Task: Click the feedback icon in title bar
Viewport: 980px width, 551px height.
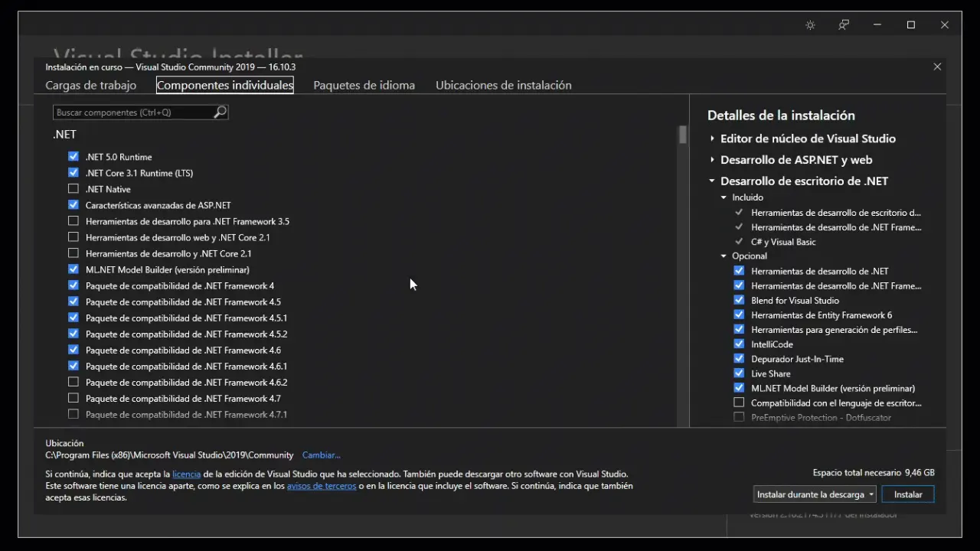Action: [844, 25]
